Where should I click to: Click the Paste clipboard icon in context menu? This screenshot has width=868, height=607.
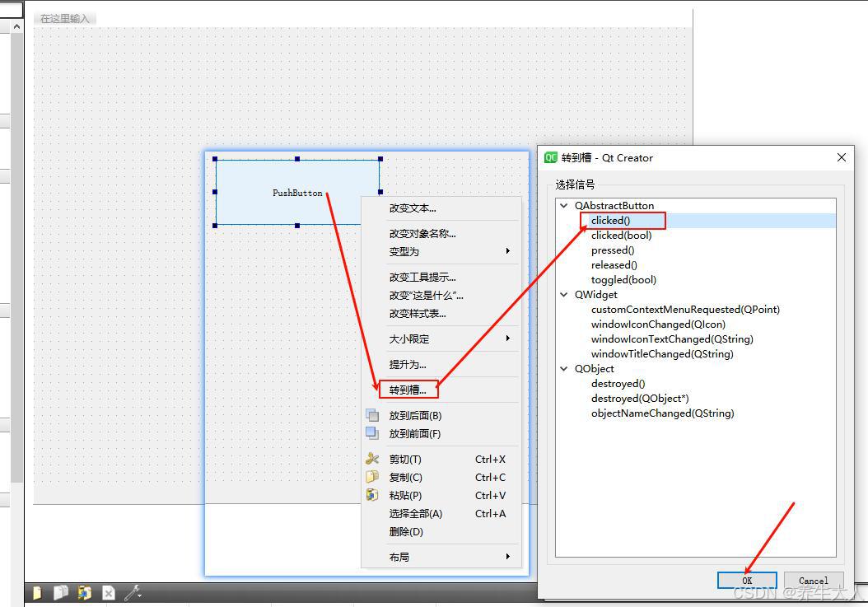pyautogui.click(x=372, y=495)
